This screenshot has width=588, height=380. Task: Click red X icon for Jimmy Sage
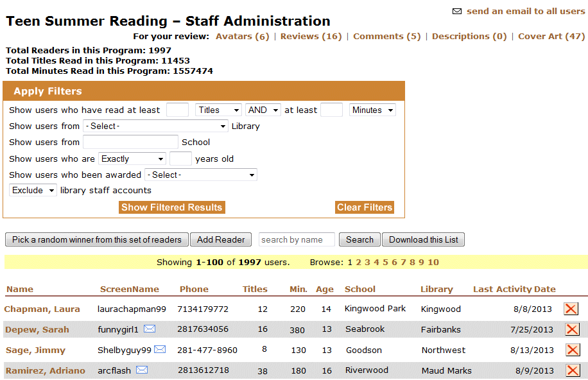tap(571, 350)
